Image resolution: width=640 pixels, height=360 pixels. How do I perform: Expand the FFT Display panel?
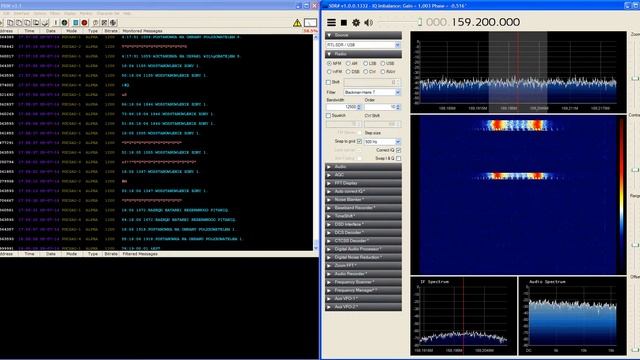click(363, 183)
